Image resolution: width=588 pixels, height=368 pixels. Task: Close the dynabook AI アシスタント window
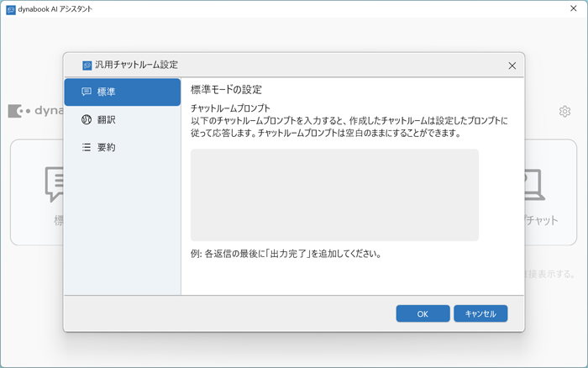click(574, 8)
